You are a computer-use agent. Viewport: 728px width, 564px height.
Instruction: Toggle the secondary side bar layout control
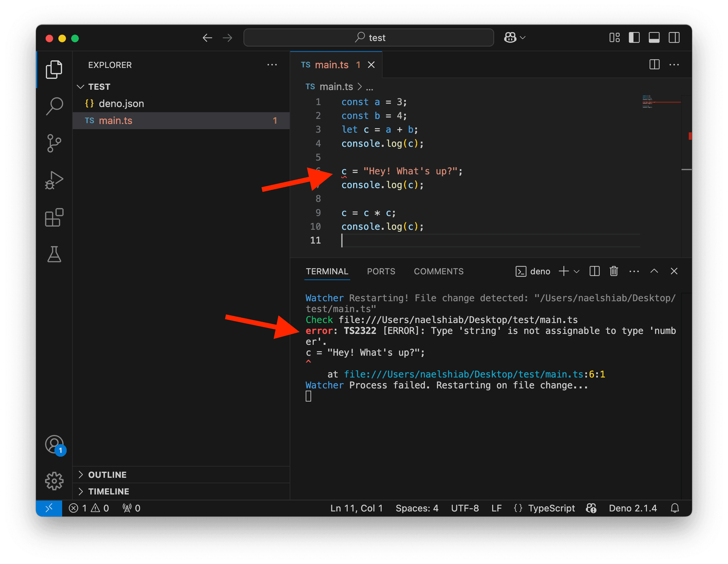pos(674,37)
